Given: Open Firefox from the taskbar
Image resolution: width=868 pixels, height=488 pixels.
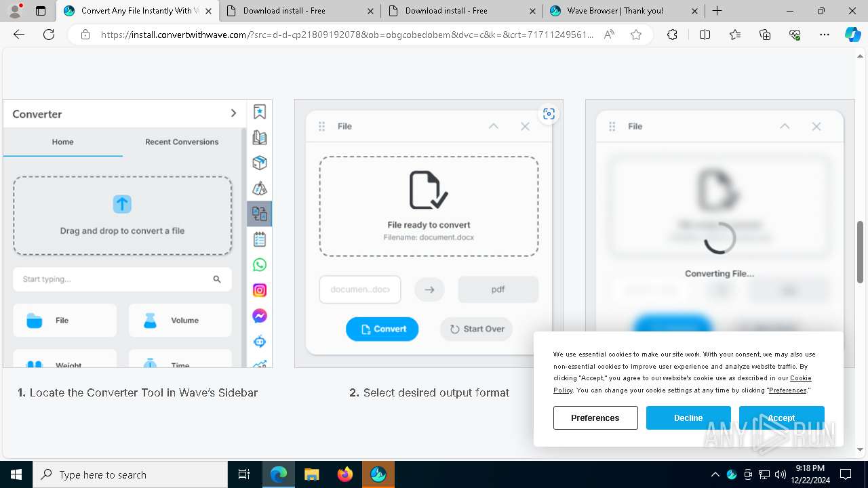Looking at the screenshot, I should [345, 474].
